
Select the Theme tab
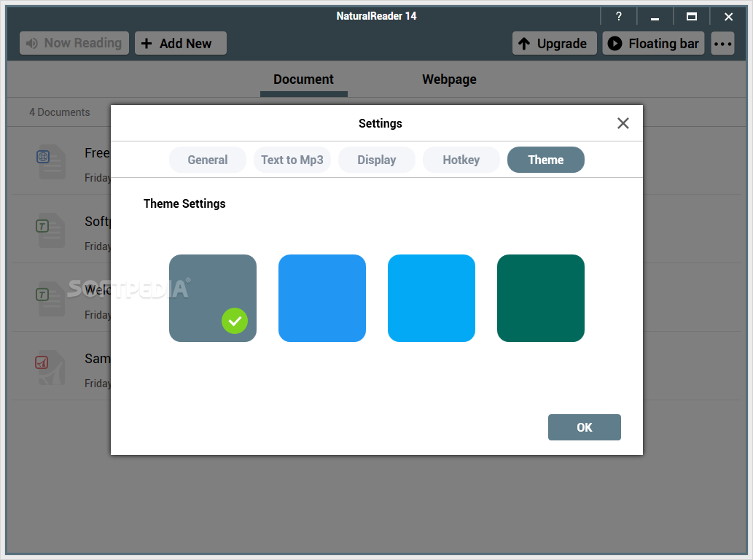point(545,160)
